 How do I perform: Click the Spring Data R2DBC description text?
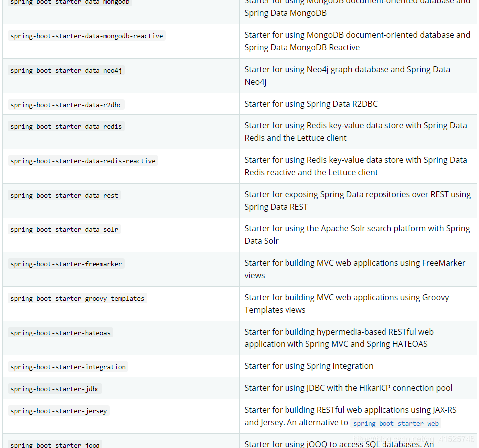tap(311, 104)
